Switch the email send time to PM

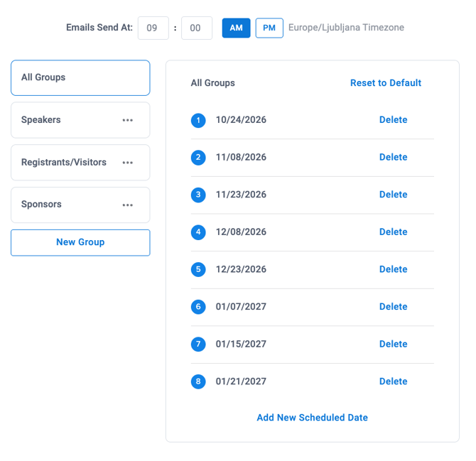pyautogui.click(x=269, y=28)
